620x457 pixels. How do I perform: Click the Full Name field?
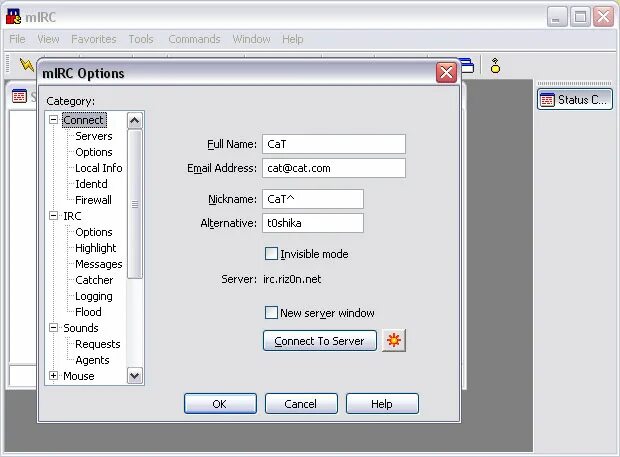click(x=334, y=144)
